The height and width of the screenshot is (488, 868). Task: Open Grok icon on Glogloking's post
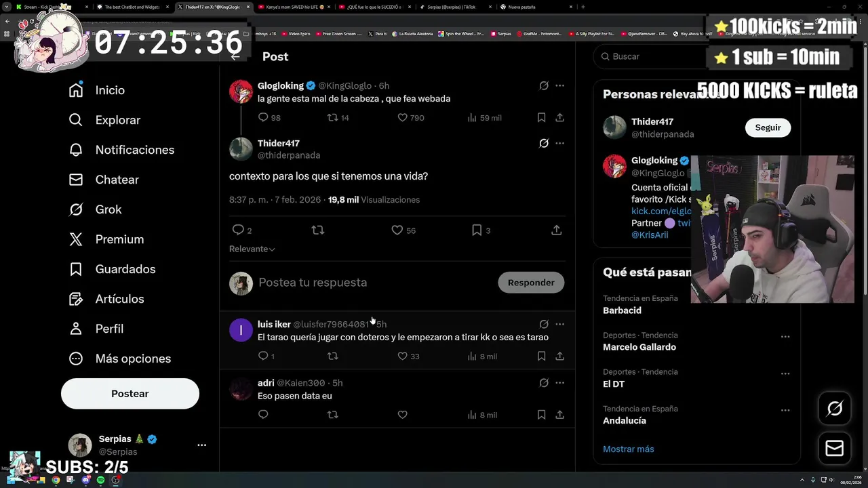point(544,85)
